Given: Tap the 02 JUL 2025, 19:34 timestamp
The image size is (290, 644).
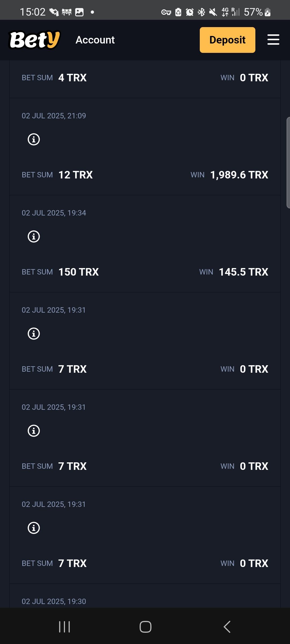Looking at the screenshot, I should pyautogui.click(x=54, y=213).
